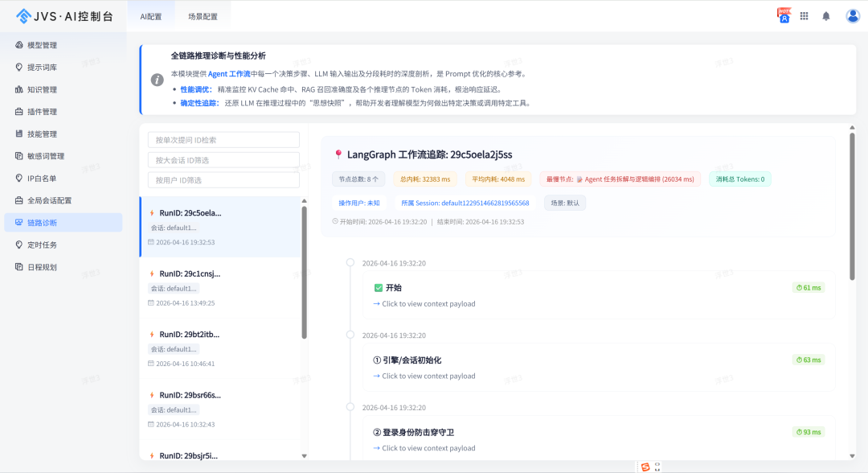Click the run list scroll-down arrow
The height and width of the screenshot is (473, 868).
point(304,456)
